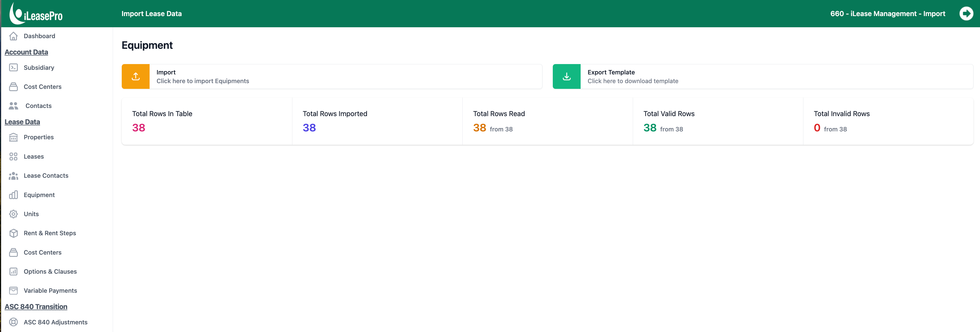Click the Total Rows Imported value 38
The image size is (980, 332).
pos(309,128)
